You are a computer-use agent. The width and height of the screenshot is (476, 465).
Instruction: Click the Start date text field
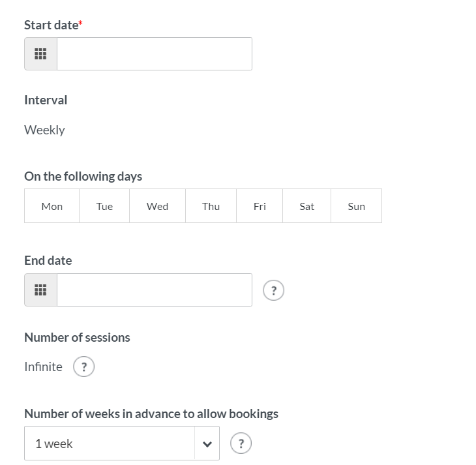(x=154, y=54)
